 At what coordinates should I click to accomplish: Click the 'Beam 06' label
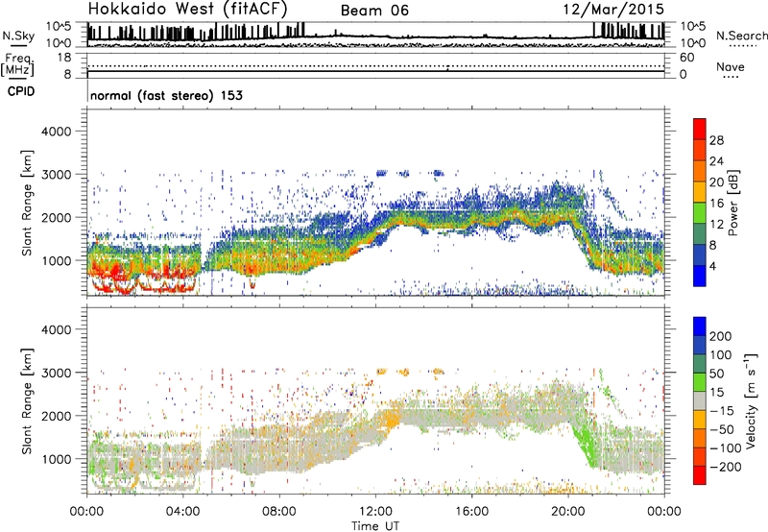(374, 11)
